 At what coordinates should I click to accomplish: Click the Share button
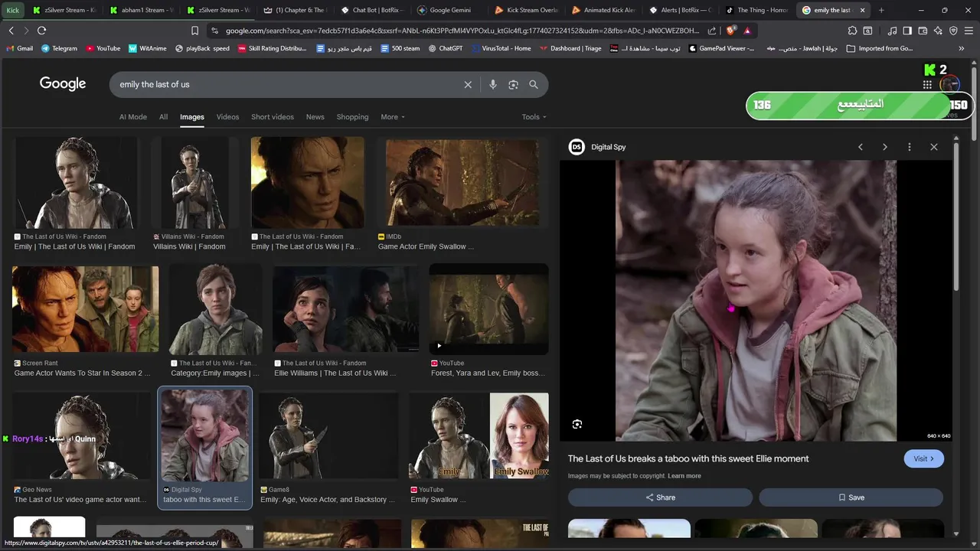[x=660, y=497]
